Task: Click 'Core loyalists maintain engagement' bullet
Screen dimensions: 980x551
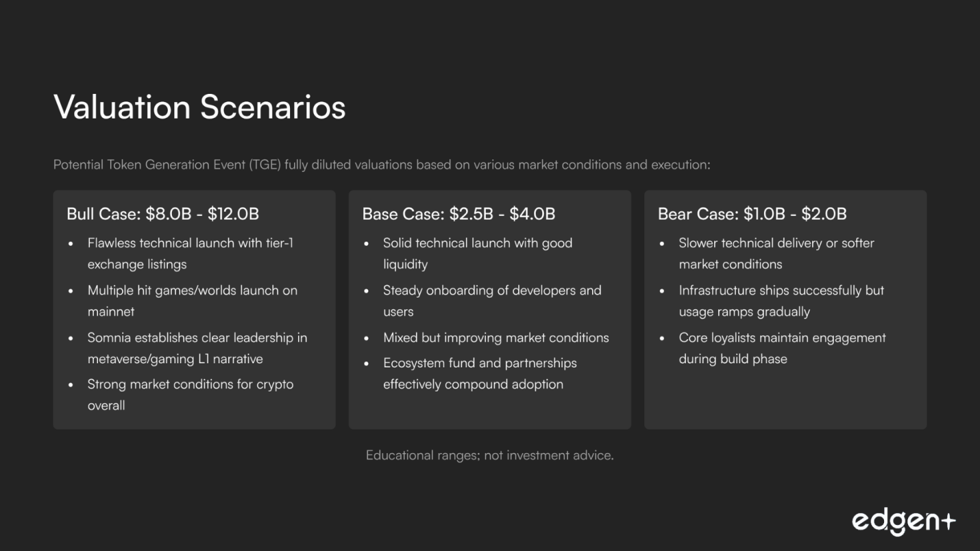Action: pyautogui.click(x=782, y=338)
